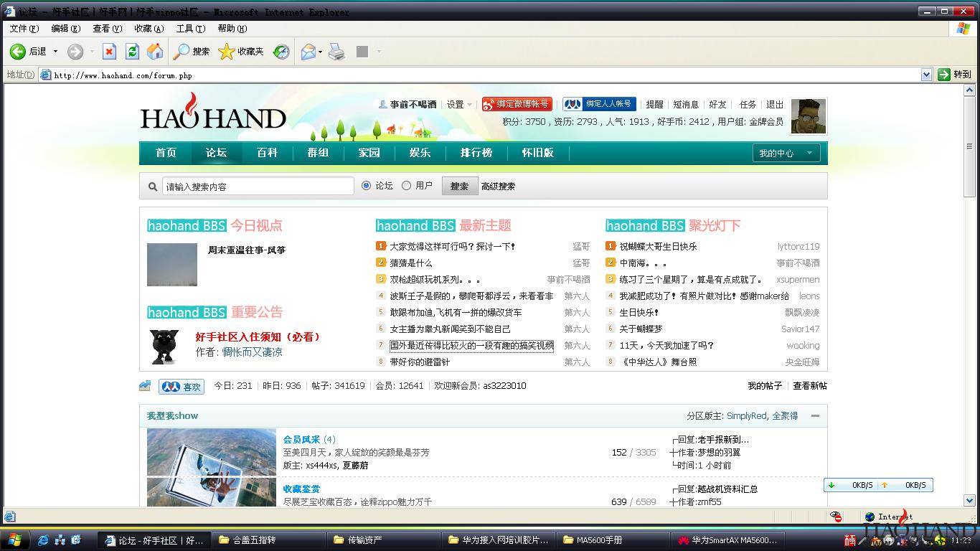Open the 收藏 menu
Image resolution: width=980 pixels, height=551 pixels.
click(x=149, y=29)
